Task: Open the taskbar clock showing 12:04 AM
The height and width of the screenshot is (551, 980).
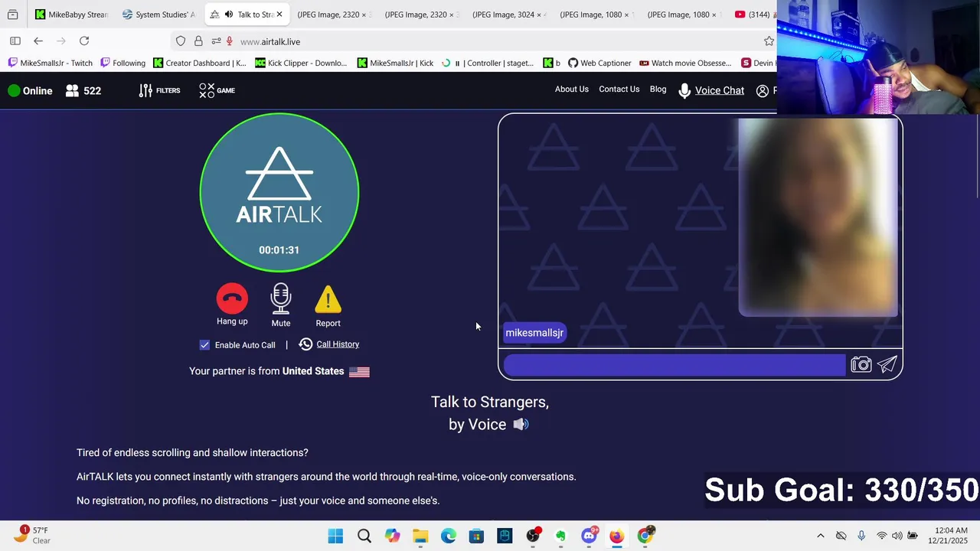Action: pyautogui.click(x=949, y=536)
